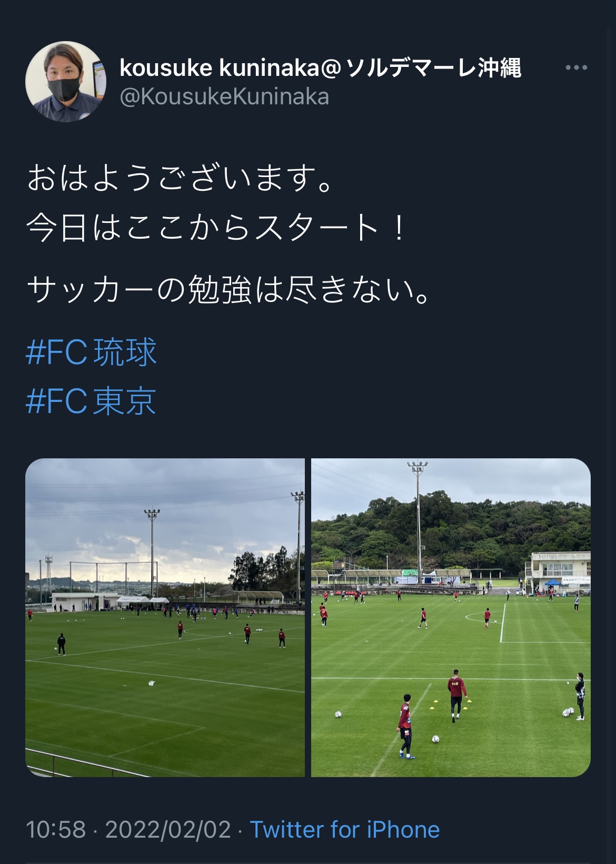
Task: Tap the player in red near the cones
Action: 456,695
